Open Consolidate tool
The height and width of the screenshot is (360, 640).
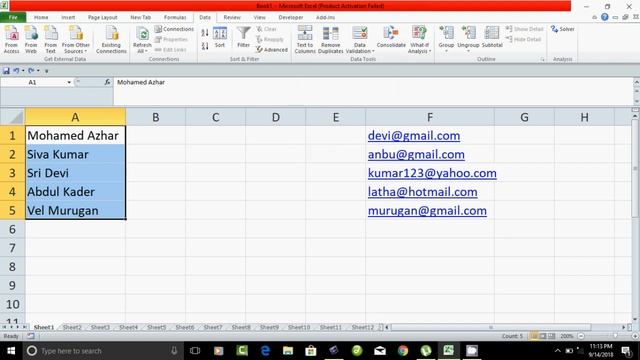point(391,38)
